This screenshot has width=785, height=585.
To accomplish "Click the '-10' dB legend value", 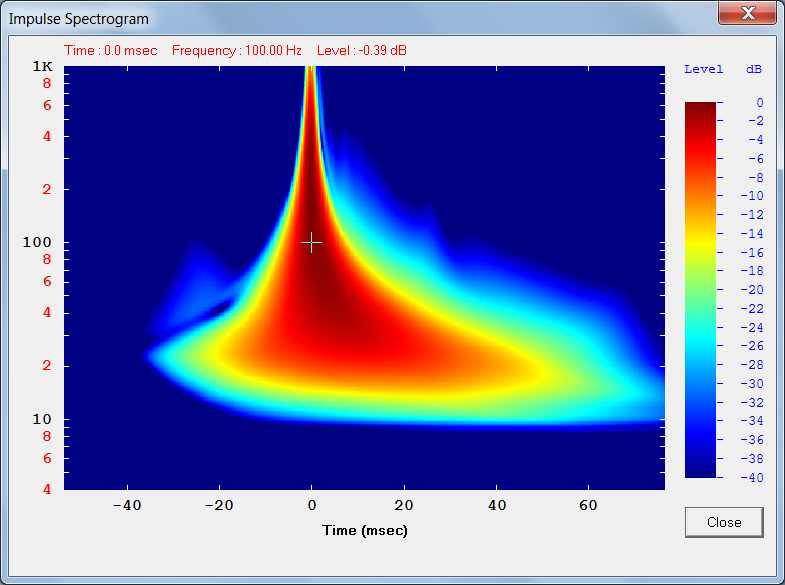I will [x=752, y=196].
